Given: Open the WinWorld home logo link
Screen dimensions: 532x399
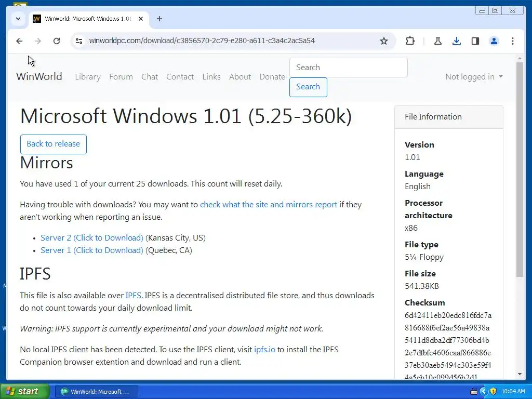Looking at the screenshot, I should [x=39, y=76].
